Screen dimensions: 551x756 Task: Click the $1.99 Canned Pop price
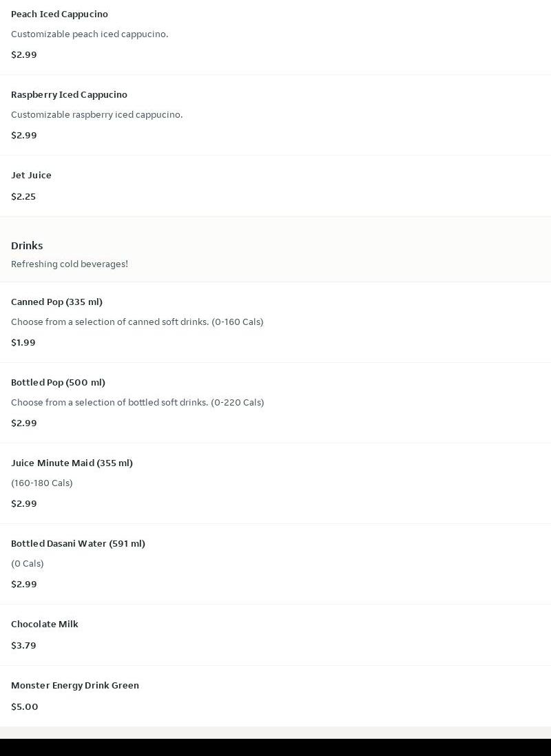tap(23, 342)
